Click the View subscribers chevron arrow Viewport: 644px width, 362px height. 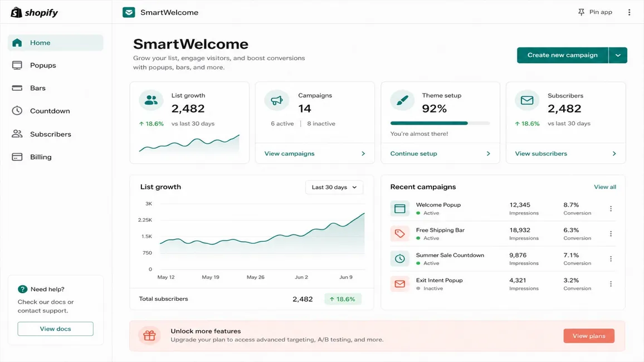click(x=614, y=154)
